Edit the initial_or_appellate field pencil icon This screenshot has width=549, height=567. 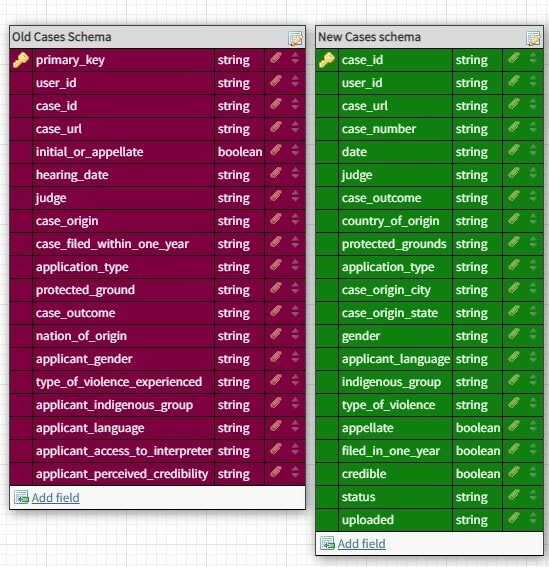click(276, 150)
